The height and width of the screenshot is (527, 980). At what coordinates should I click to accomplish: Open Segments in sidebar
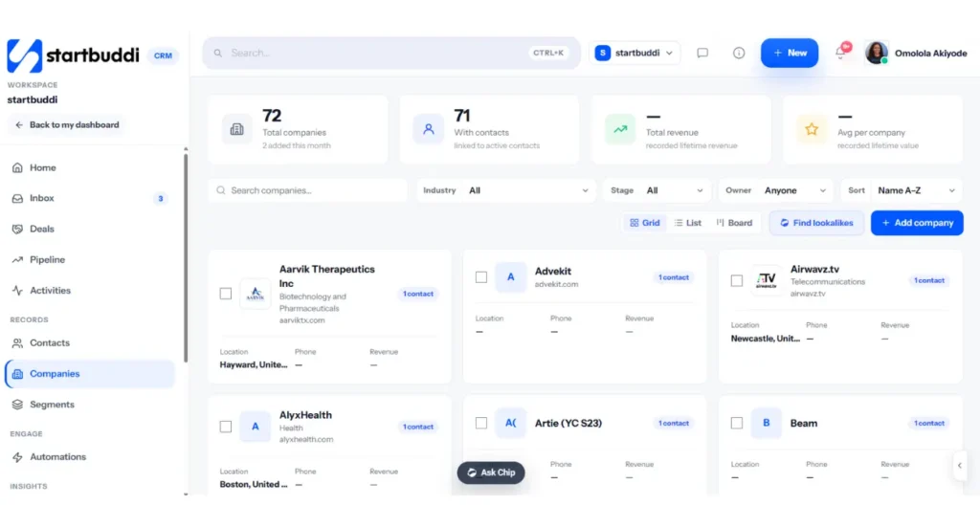pyautogui.click(x=89, y=404)
